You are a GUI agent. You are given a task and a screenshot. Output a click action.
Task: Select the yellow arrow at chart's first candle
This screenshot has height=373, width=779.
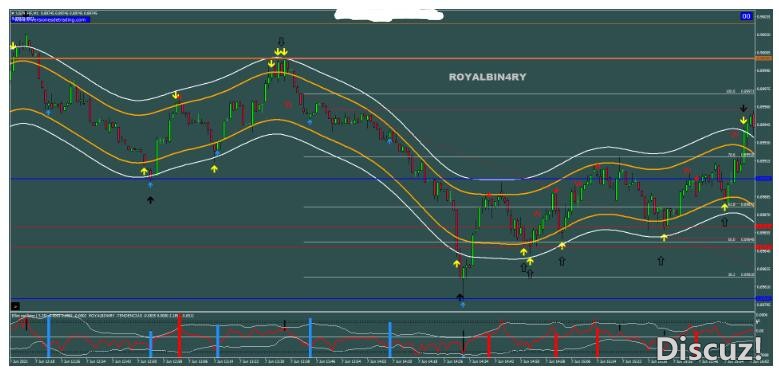[x=13, y=46]
